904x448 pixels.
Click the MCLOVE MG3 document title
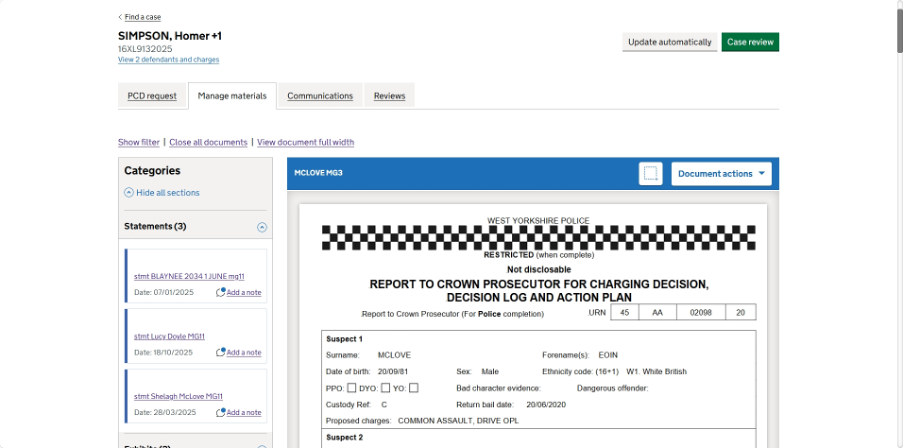(318, 172)
